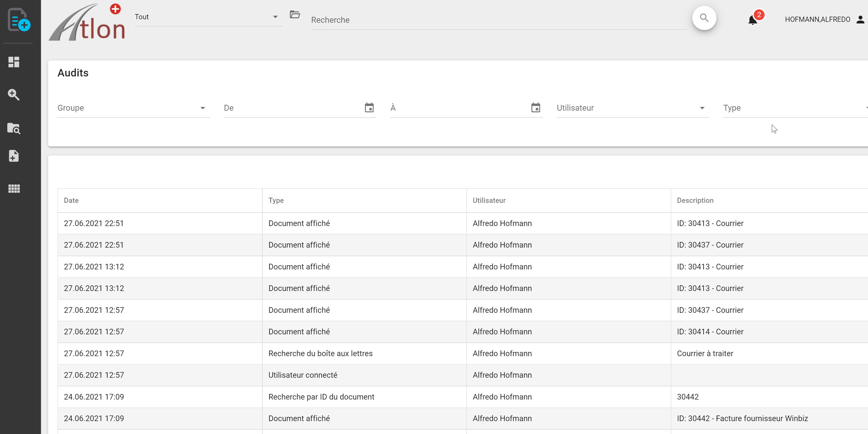Click the Atlon logo

pos(87,22)
